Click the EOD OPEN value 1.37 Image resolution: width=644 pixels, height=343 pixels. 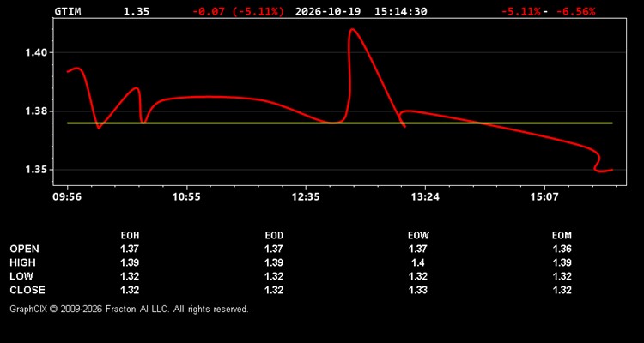tap(274, 249)
